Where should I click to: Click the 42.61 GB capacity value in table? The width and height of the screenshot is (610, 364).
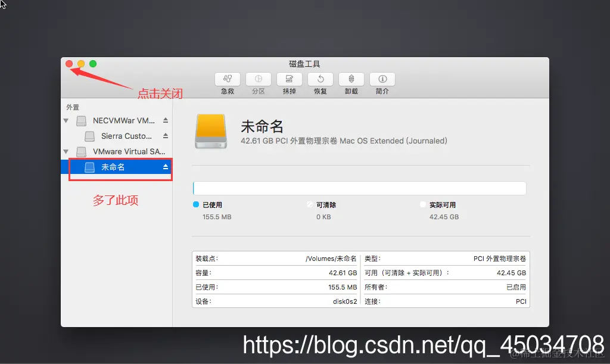click(x=343, y=273)
